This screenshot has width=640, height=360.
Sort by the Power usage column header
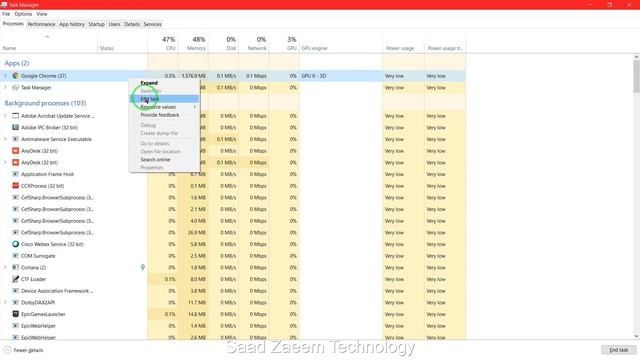click(x=403, y=43)
